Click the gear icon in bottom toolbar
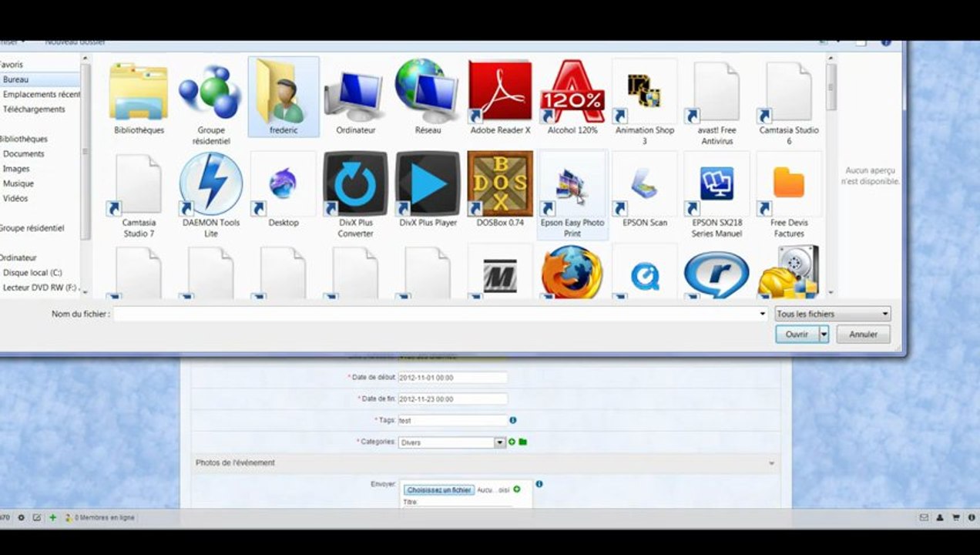This screenshot has width=980, height=555. click(21, 517)
